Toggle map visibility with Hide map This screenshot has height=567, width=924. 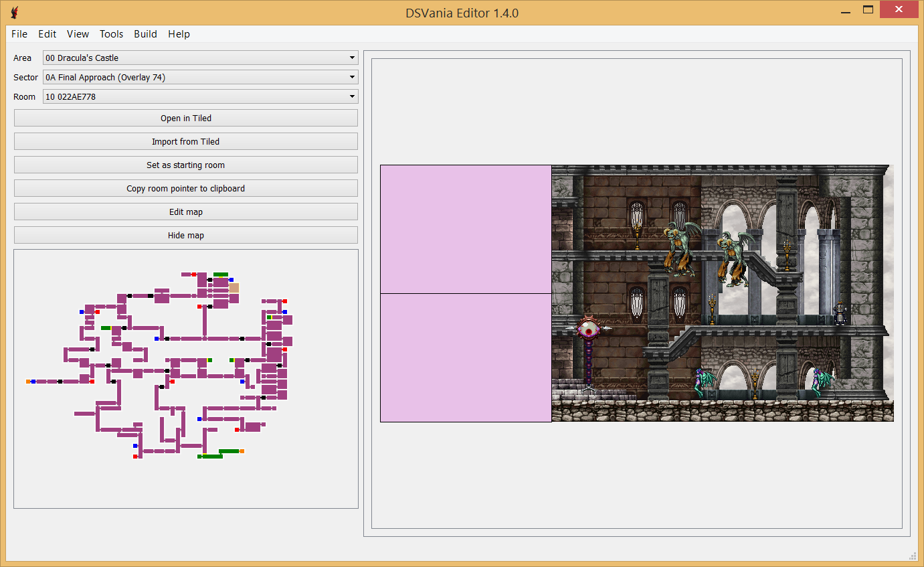tap(185, 236)
